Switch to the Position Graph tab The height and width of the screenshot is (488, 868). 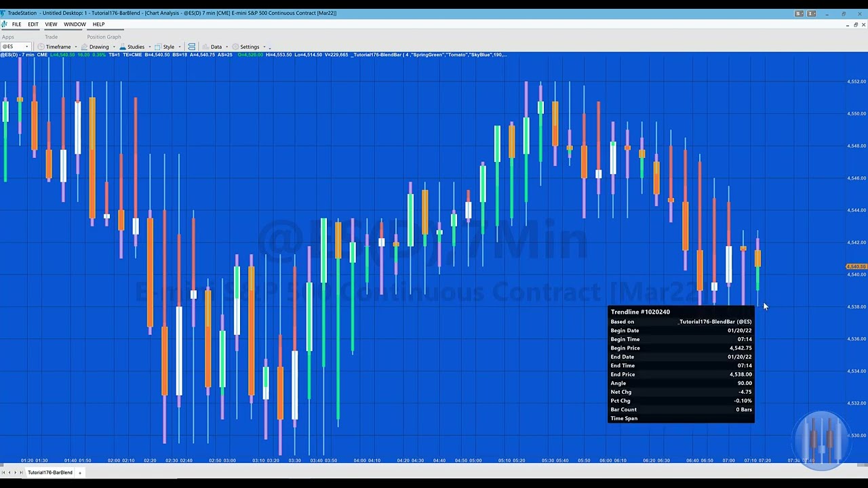104,37
